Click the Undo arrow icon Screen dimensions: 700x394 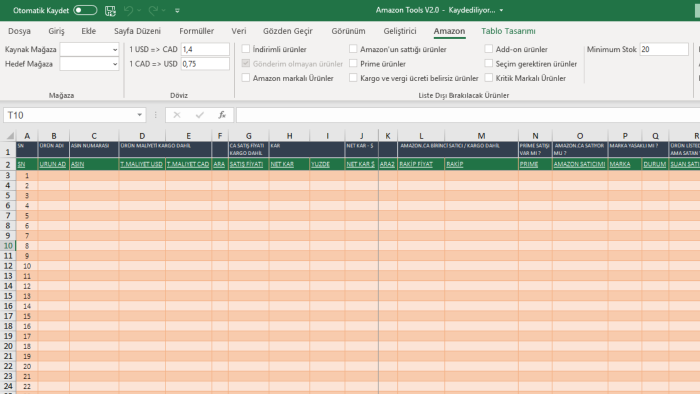click(x=129, y=10)
